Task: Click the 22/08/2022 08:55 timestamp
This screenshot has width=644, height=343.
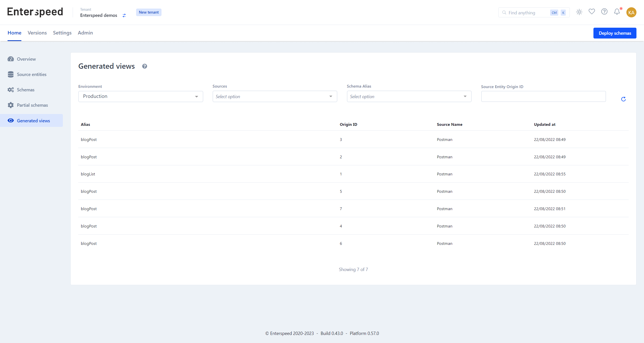Action: [550, 174]
